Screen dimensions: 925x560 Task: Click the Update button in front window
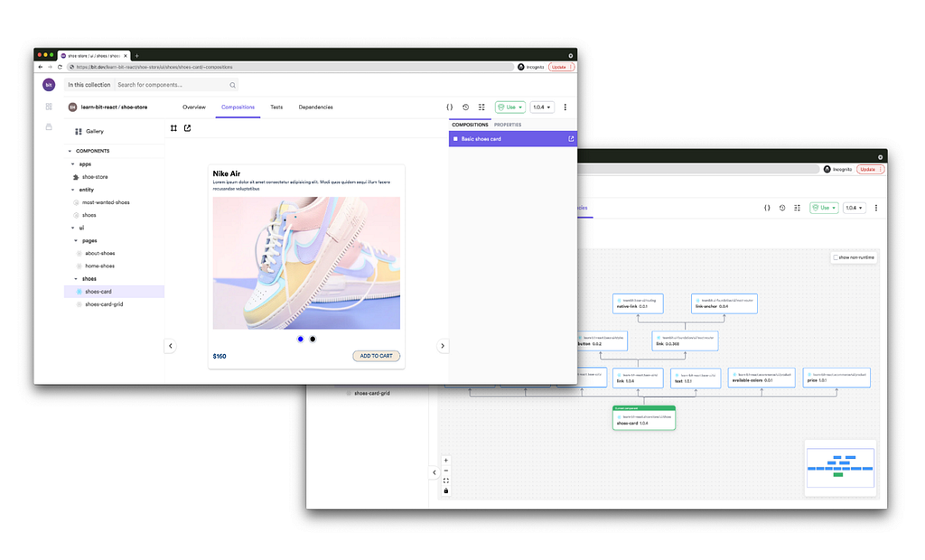pyautogui.click(x=561, y=67)
